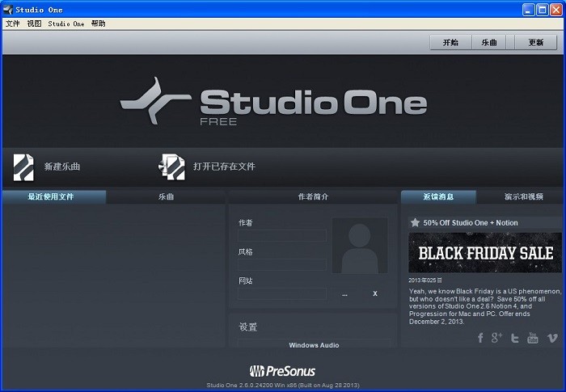Click the 作者 input field
Screen dimensions: 566x392
point(282,236)
